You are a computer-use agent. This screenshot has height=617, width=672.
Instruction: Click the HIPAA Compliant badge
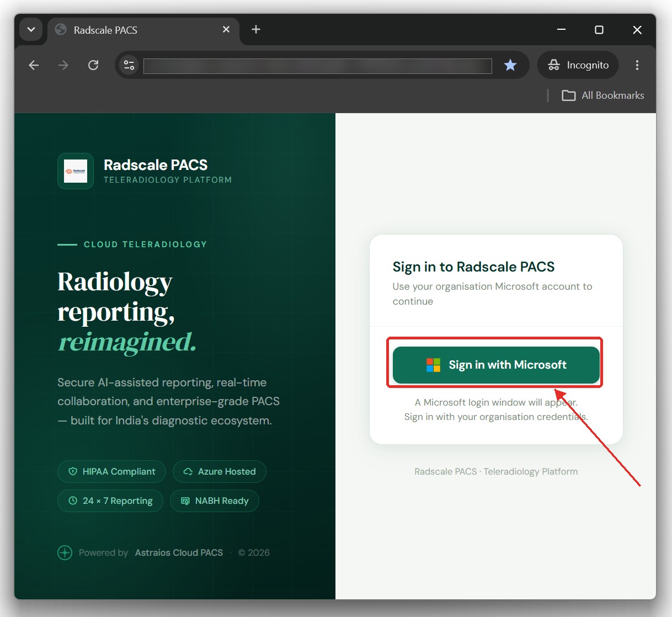[111, 471]
